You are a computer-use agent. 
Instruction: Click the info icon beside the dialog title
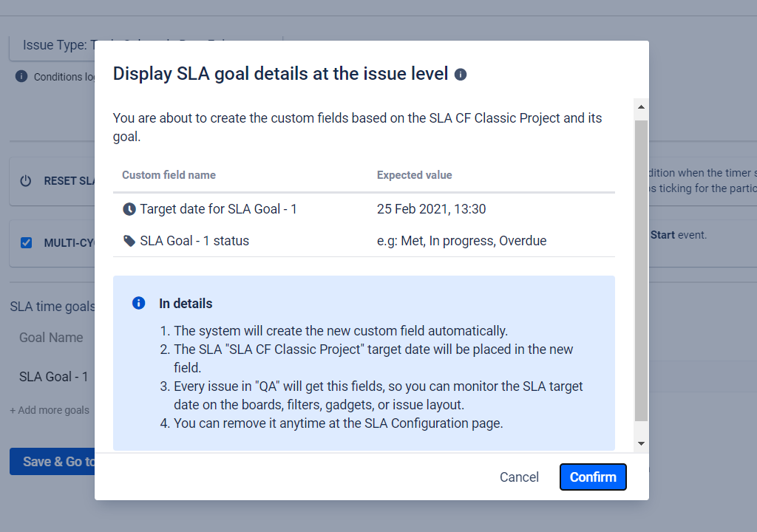[x=461, y=75]
